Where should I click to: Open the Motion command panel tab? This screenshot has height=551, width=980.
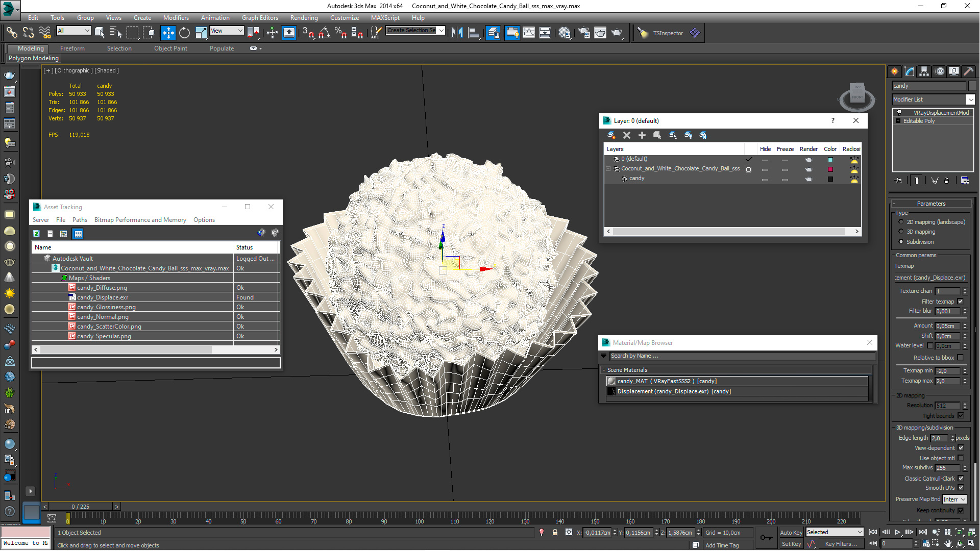[x=940, y=71]
